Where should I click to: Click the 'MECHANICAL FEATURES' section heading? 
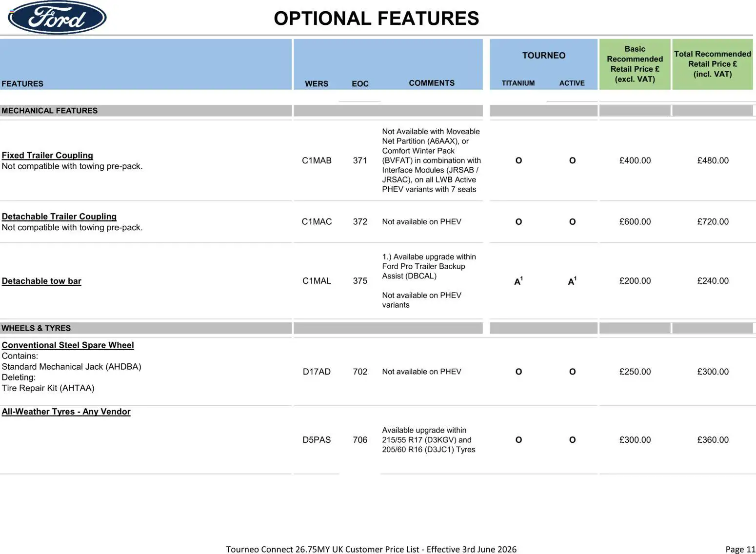(50, 111)
